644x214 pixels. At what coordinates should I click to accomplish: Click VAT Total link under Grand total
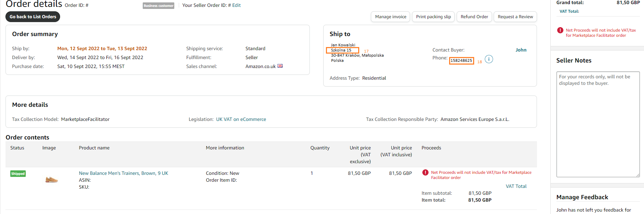(x=569, y=11)
